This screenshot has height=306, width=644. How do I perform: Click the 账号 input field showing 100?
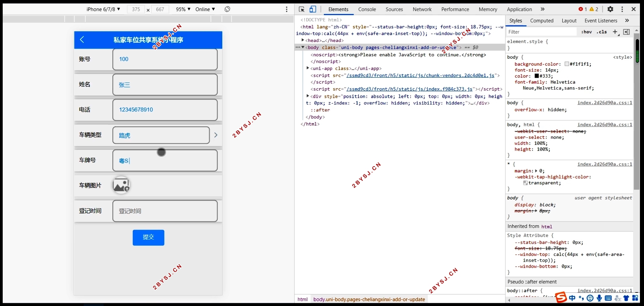(x=165, y=59)
